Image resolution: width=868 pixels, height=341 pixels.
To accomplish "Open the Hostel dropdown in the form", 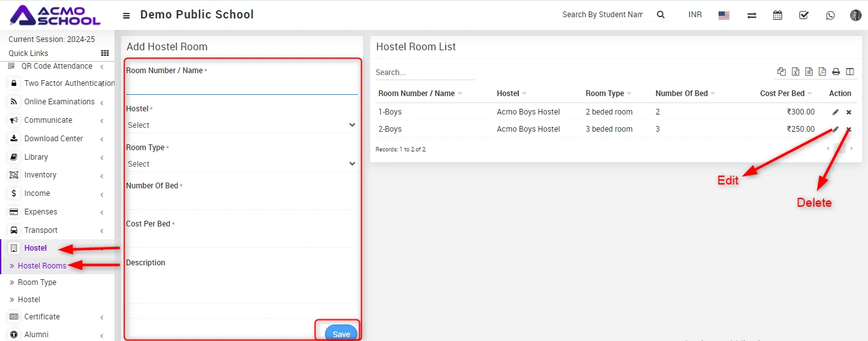I will point(241,125).
